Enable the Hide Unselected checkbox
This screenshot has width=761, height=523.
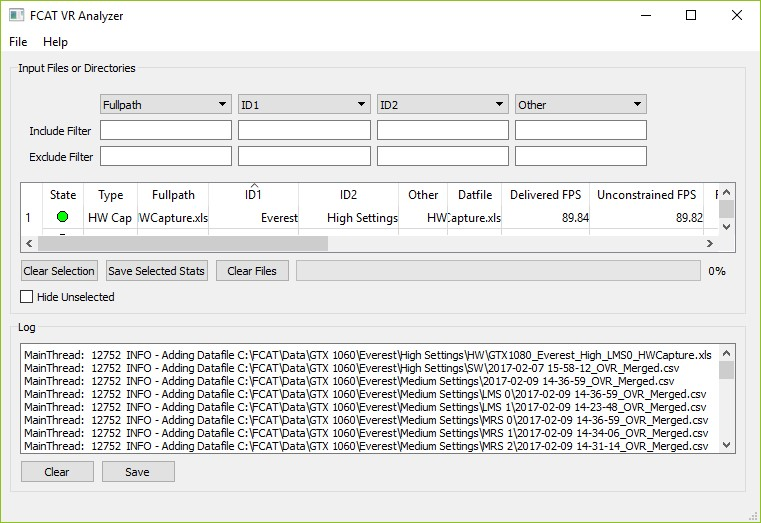[28, 297]
